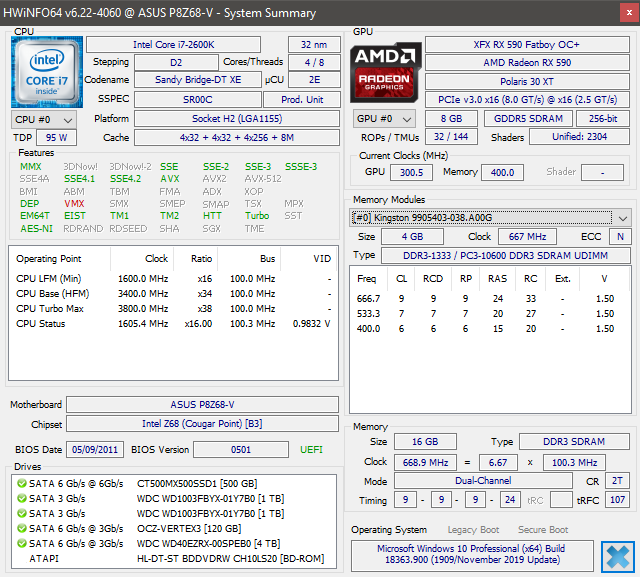
Task: Click the Socket H2 (LGA1155) platform field
Action: click(x=237, y=119)
